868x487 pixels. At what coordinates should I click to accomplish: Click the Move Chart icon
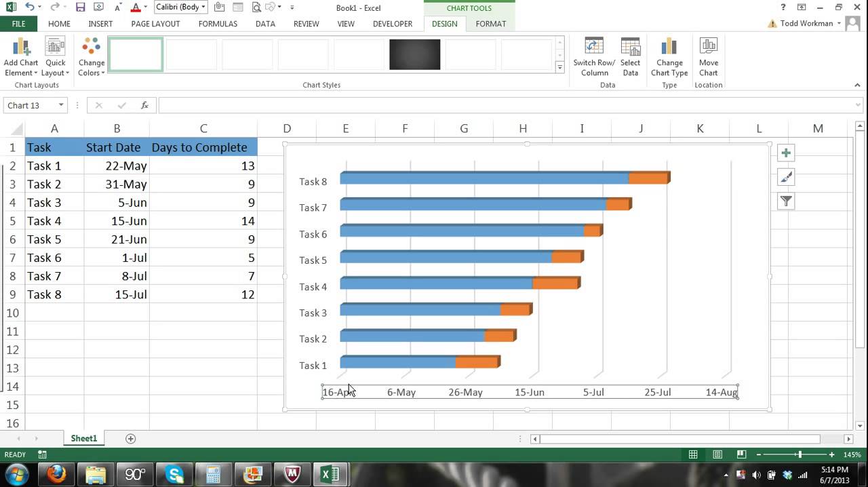pyautogui.click(x=708, y=47)
